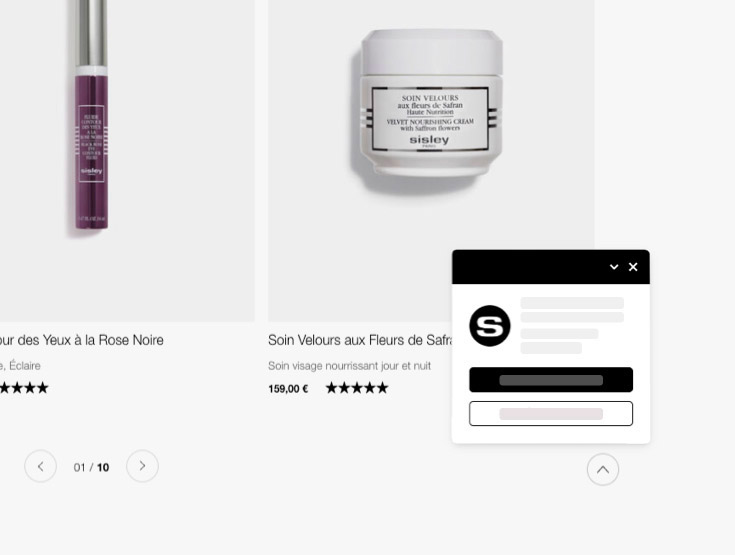Click the star rating beside 159,00 €
This screenshot has width=735, height=555.
(x=357, y=388)
